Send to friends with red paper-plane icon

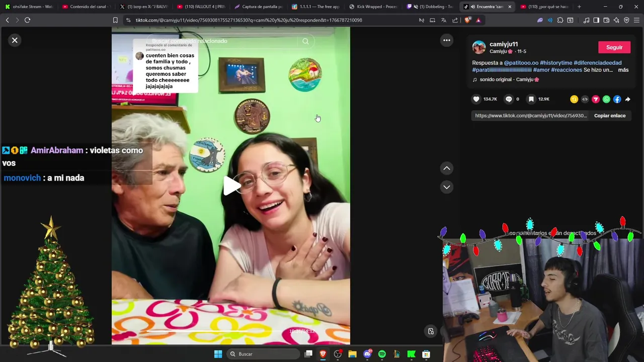596,100
